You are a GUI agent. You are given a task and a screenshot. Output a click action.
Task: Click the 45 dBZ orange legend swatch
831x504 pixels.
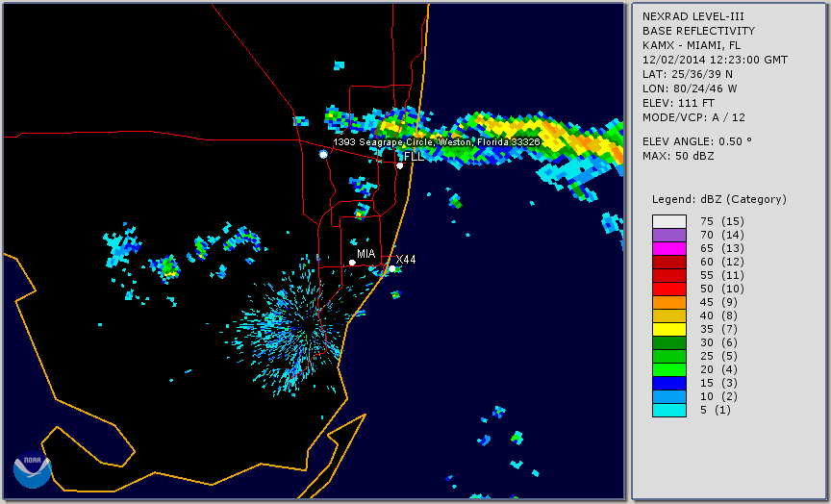pos(669,302)
